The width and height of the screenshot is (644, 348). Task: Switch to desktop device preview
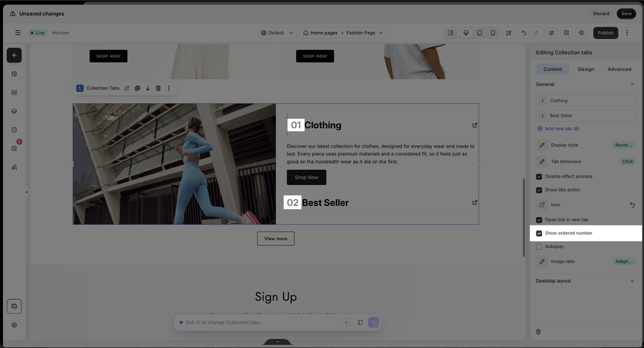click(x=466, y=33)
